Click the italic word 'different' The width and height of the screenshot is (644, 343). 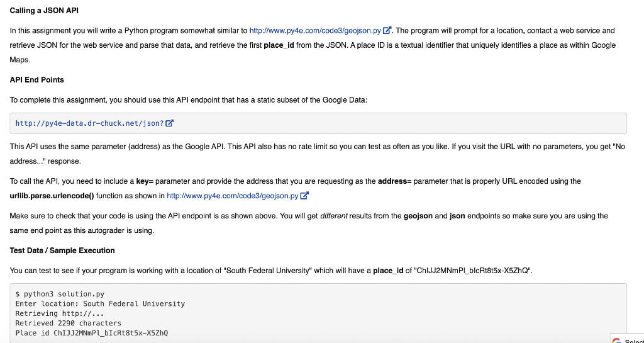(333, 216)
